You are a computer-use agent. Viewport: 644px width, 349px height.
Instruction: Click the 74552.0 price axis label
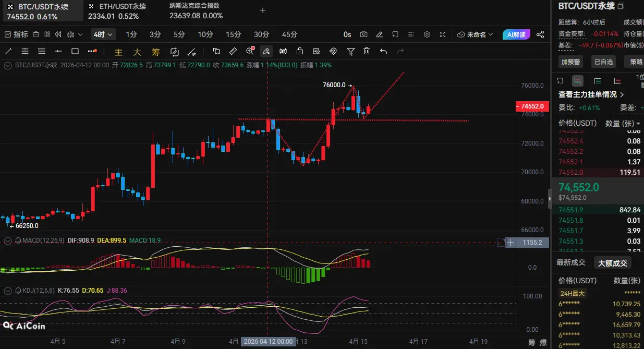(x=531, y=106)
